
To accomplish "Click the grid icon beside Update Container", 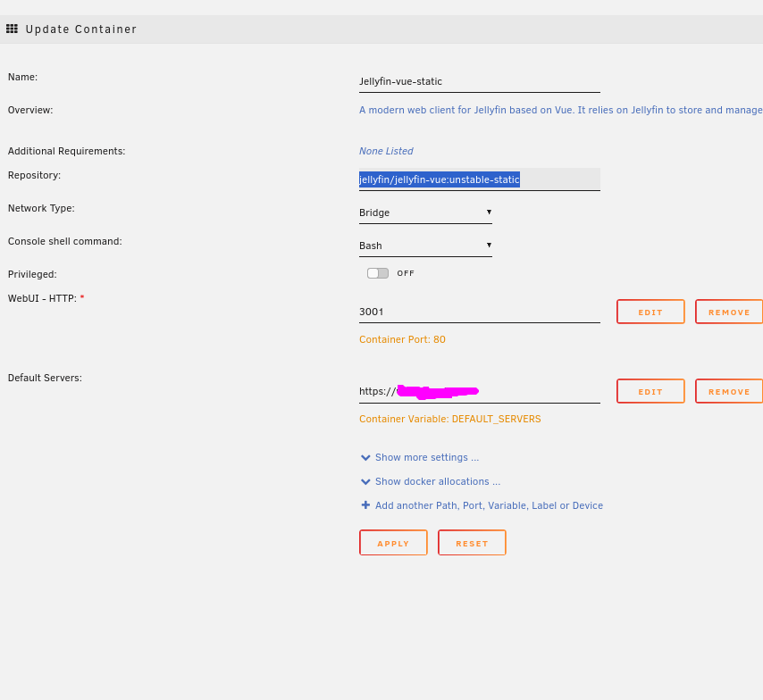I will (x=12, y=29).
